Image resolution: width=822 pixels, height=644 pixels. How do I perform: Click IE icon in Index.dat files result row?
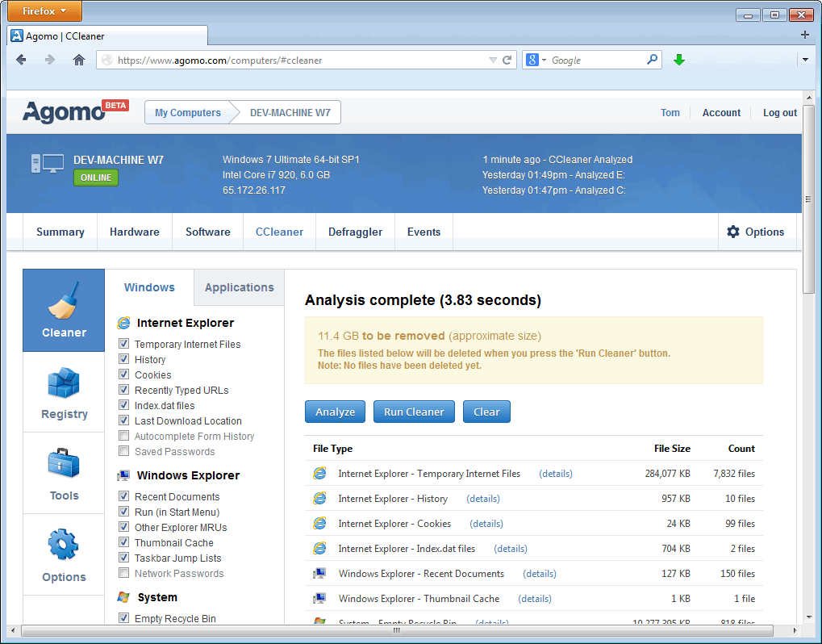tap(319, 549)
